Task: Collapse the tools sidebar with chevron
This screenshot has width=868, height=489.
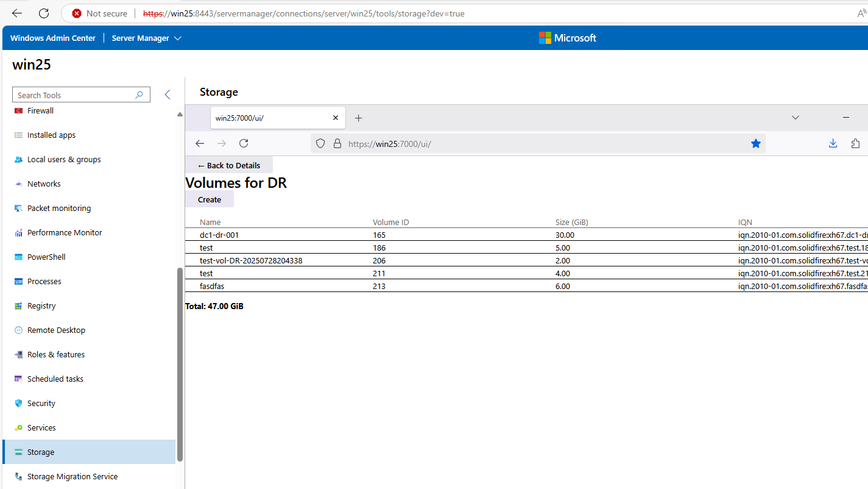Action: [168, 95]
